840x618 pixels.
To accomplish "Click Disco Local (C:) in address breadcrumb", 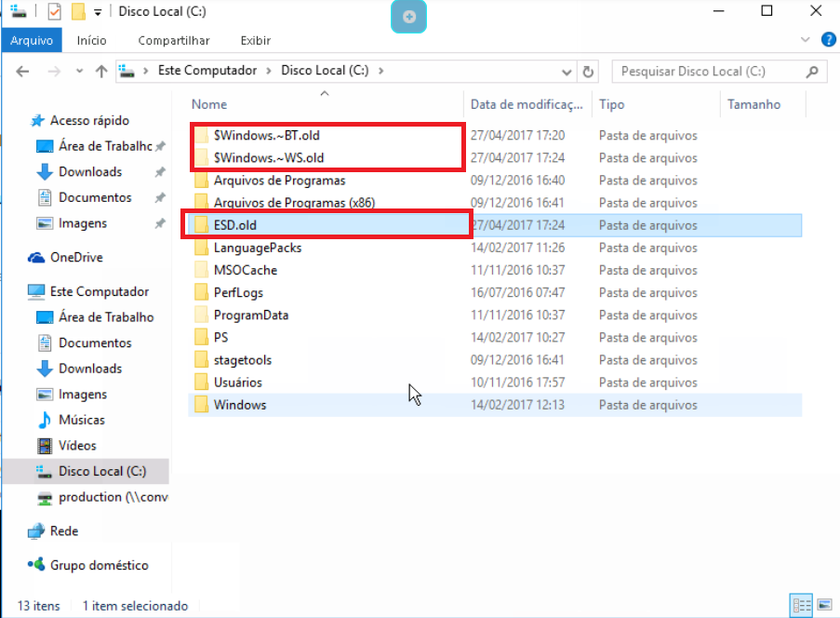I will pos(325,70).
